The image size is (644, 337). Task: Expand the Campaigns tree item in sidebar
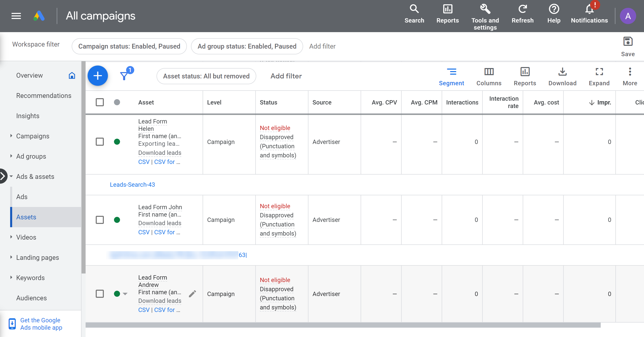click(x=11, y=136)
